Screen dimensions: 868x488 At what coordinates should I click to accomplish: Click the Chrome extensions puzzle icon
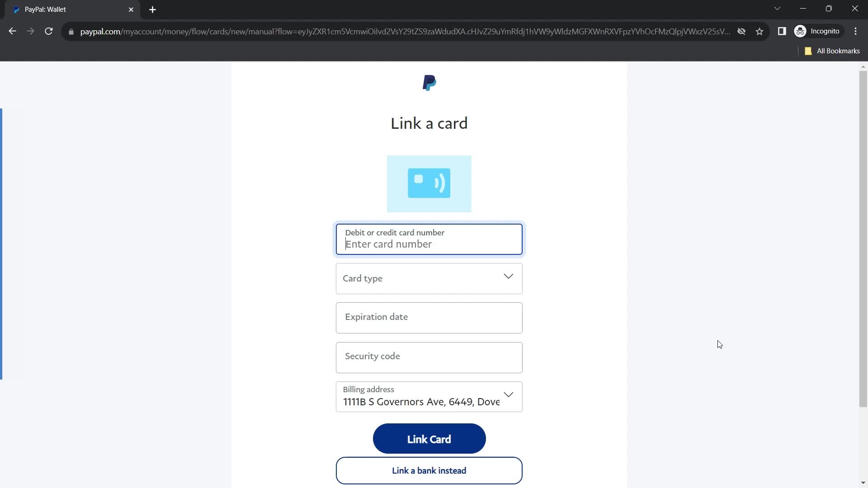(782, 31)
